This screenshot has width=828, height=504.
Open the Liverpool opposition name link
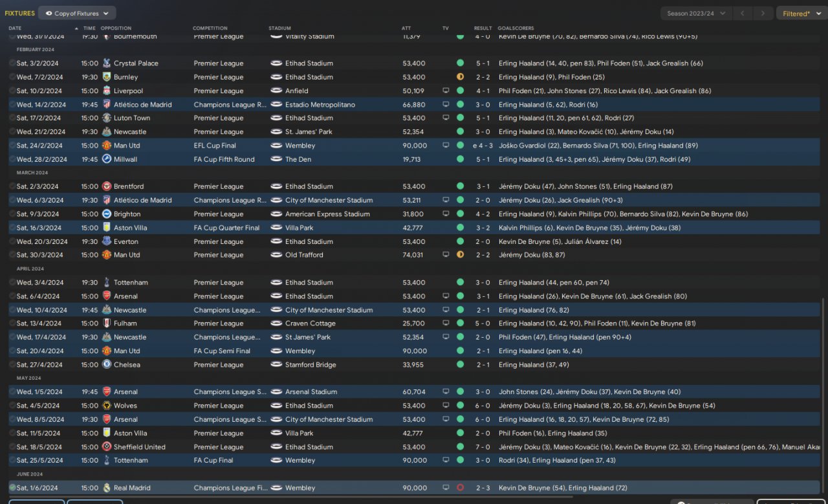click(x=129, y=91)
